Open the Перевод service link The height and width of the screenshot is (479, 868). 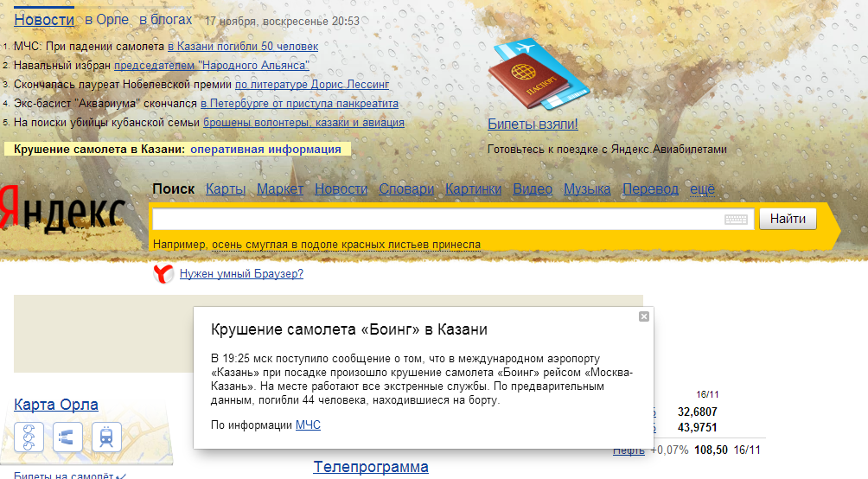650,189
